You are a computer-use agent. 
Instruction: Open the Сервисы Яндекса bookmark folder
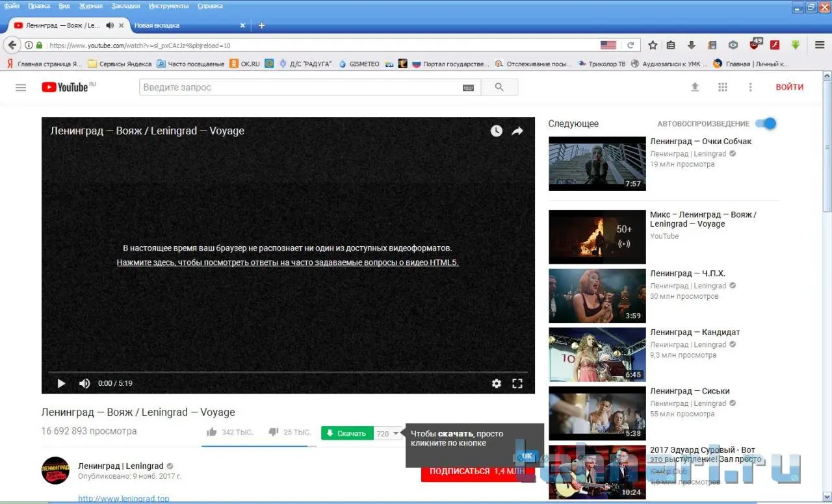click(120, 64)
